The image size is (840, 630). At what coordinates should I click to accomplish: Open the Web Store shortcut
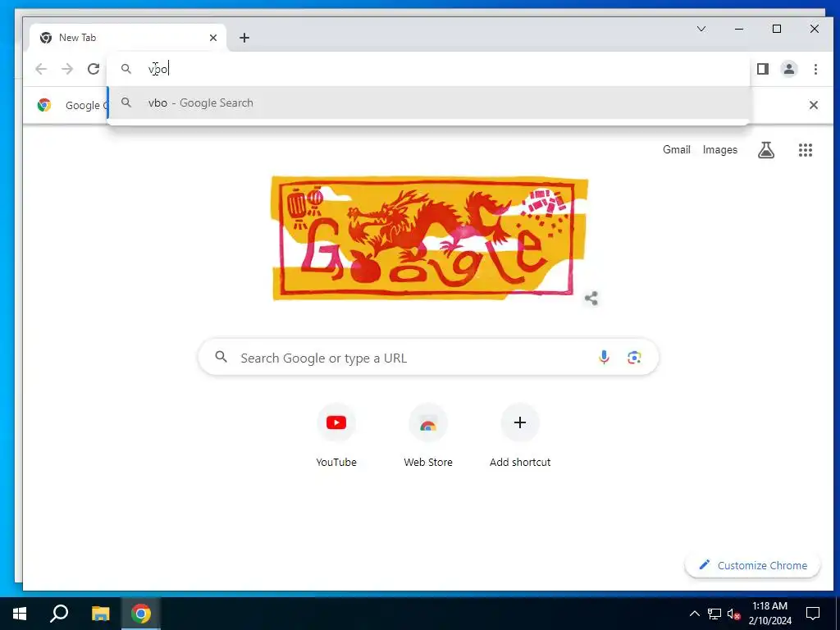pyautogui.click(x=428, y=436)
